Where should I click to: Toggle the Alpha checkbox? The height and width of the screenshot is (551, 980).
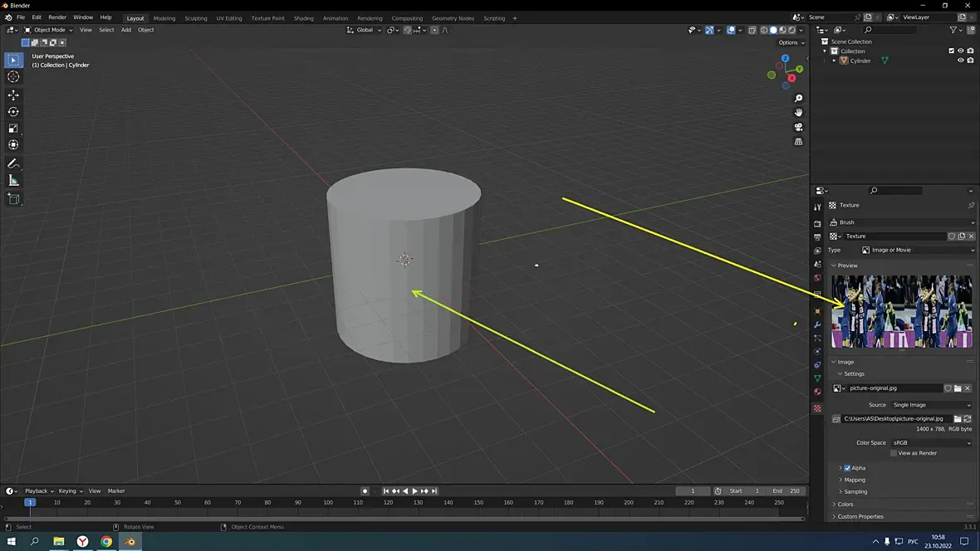[x=847, y=468]
